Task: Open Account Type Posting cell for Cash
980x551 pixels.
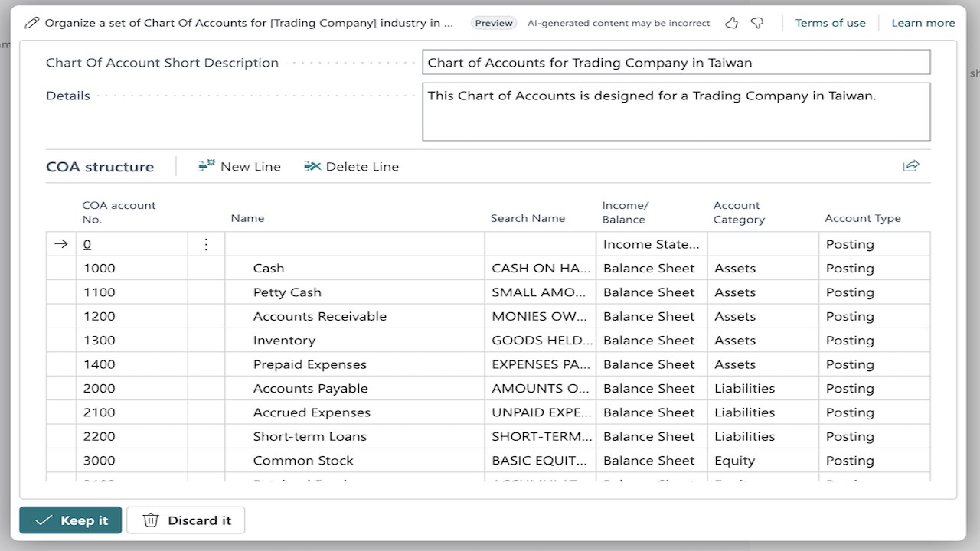Action: tap(874, 268)
